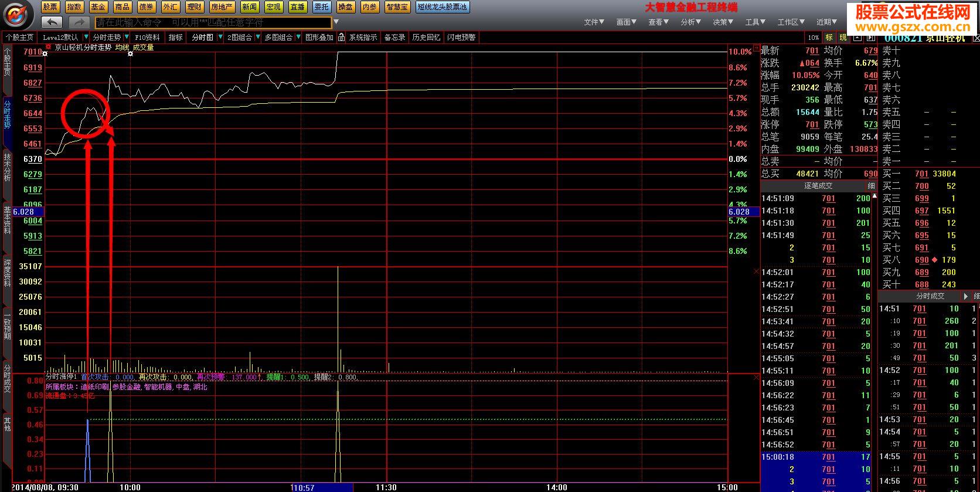
Task: Click the lock icon beside 图形叠加
Action: [341, 38]
